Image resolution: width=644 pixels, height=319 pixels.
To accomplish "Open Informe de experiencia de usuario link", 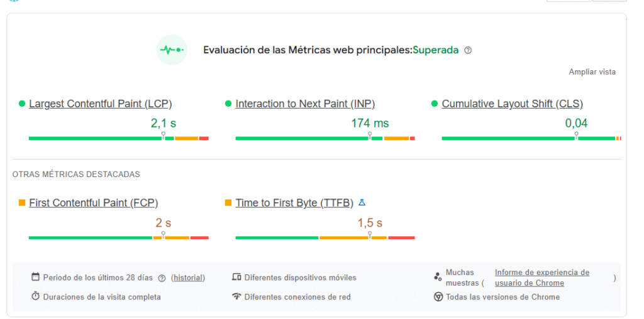I will tap(542, 278).
